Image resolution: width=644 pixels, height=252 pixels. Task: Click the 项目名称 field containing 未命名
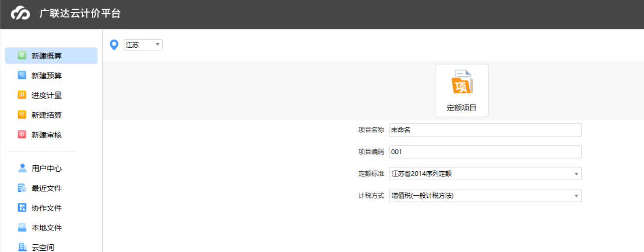485,130
